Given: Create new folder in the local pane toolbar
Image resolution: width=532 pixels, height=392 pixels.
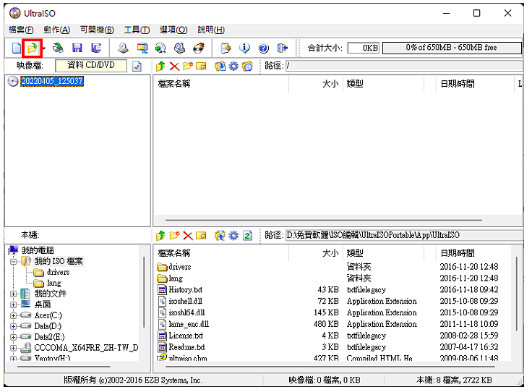Looking at the screenshot, I should point(174,235).
